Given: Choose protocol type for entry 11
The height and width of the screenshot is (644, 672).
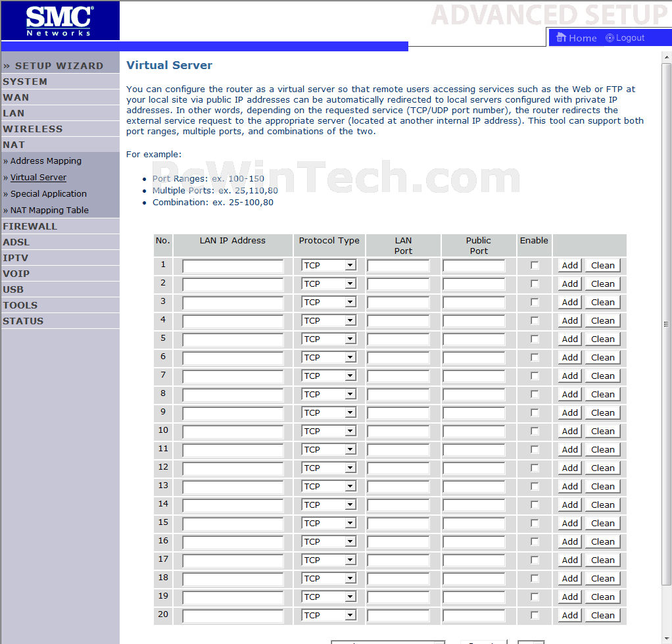Looking at the screenshot, I should pos(329,449).
